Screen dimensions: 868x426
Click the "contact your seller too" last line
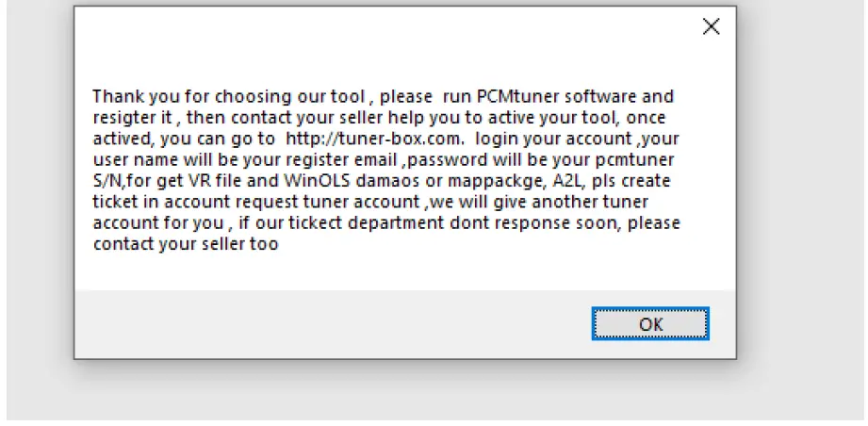pos(185,244)
